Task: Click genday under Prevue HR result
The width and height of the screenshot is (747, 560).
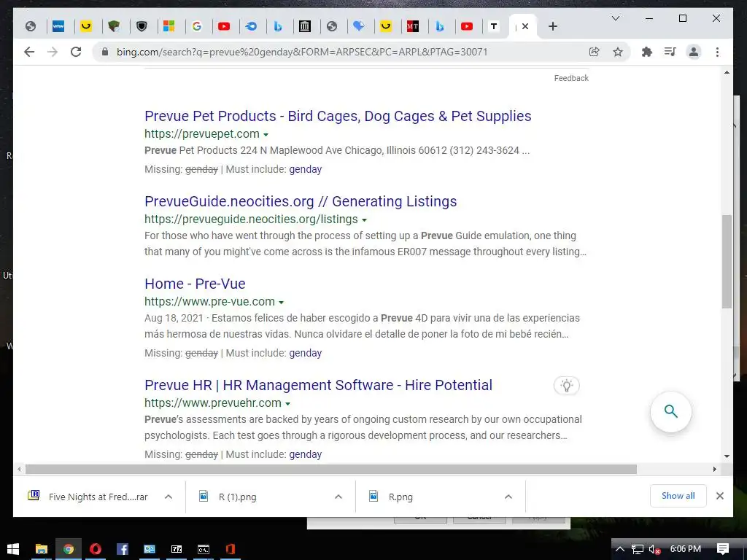Action: [306, 454]
